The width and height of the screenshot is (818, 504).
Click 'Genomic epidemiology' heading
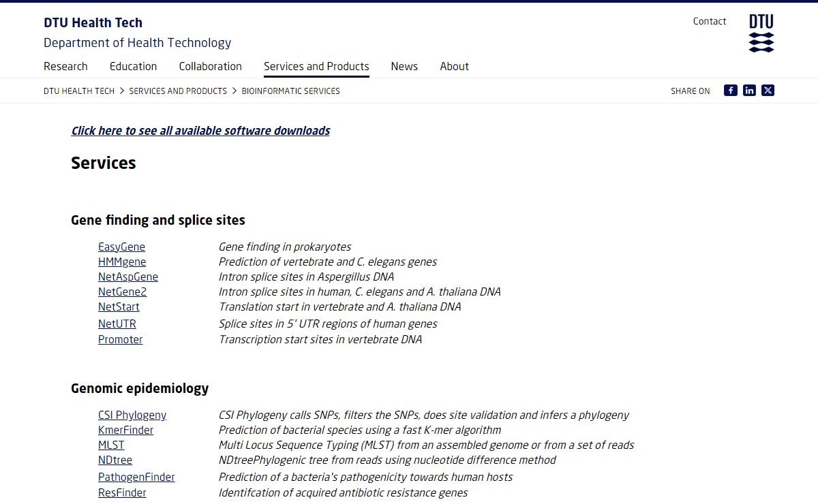point(140,388)
